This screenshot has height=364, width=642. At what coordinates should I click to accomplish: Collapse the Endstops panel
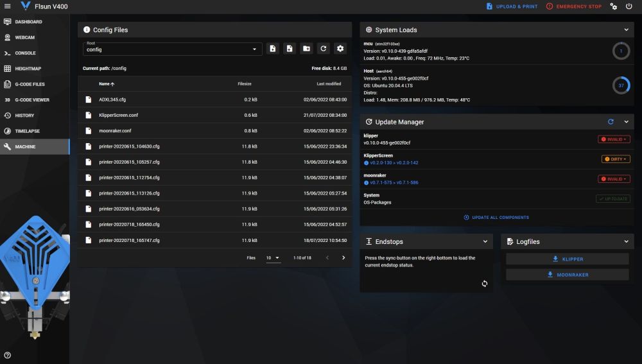point(485,241)
